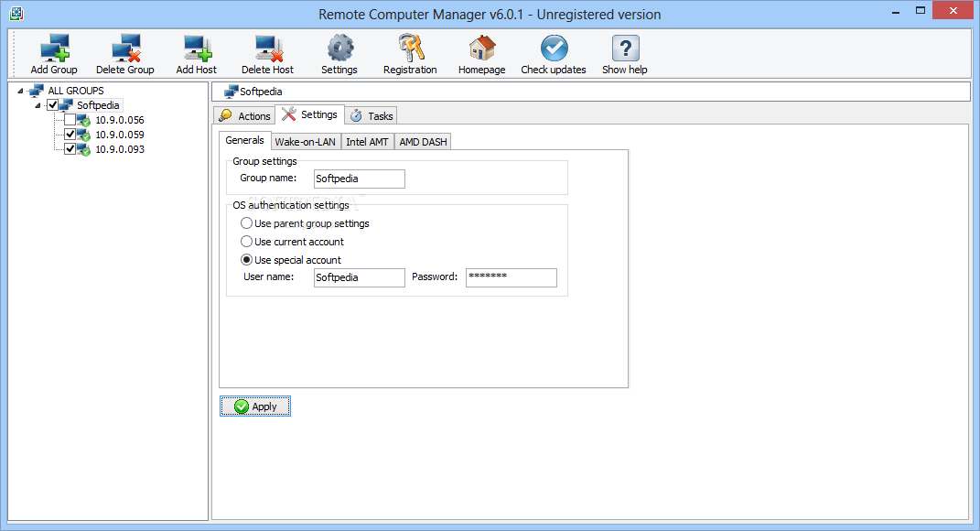This screenshot has width=980, height=531.
Task: Switch to the Settings tab
Action: coord(309,114)
